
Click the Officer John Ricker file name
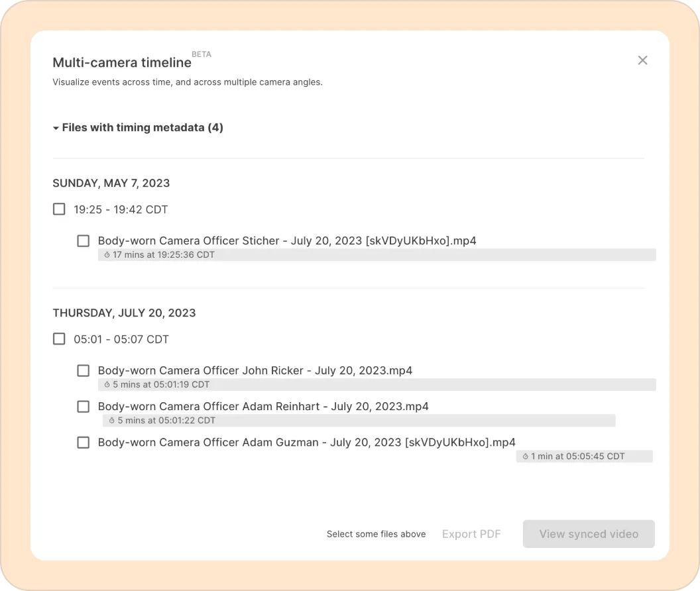pyautogui.click(x=255, y=370)
